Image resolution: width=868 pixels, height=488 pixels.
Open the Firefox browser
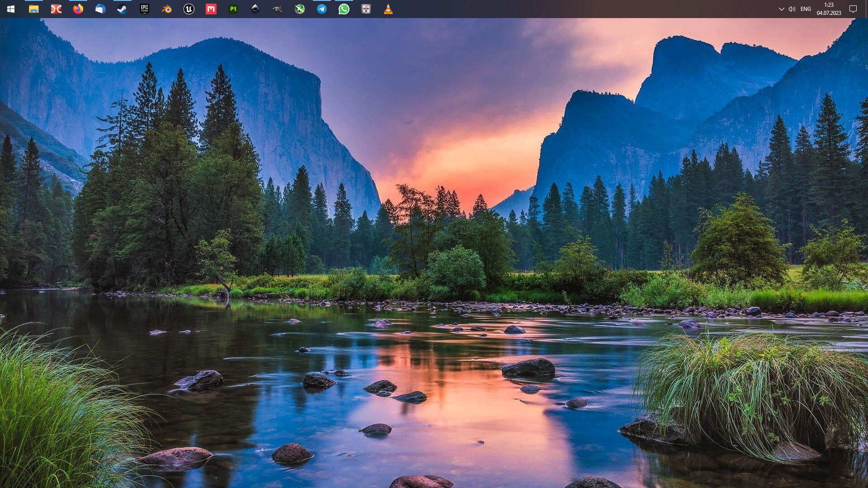point(78,9)
